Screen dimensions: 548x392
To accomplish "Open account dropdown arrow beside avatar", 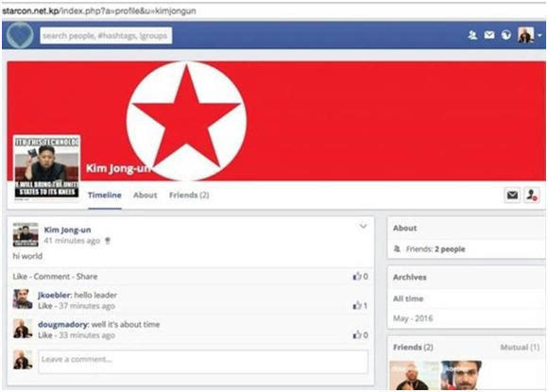I will 539,35.
